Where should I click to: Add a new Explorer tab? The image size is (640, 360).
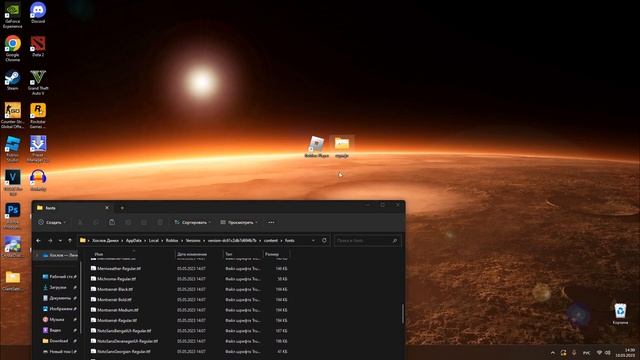pos(122,208)
